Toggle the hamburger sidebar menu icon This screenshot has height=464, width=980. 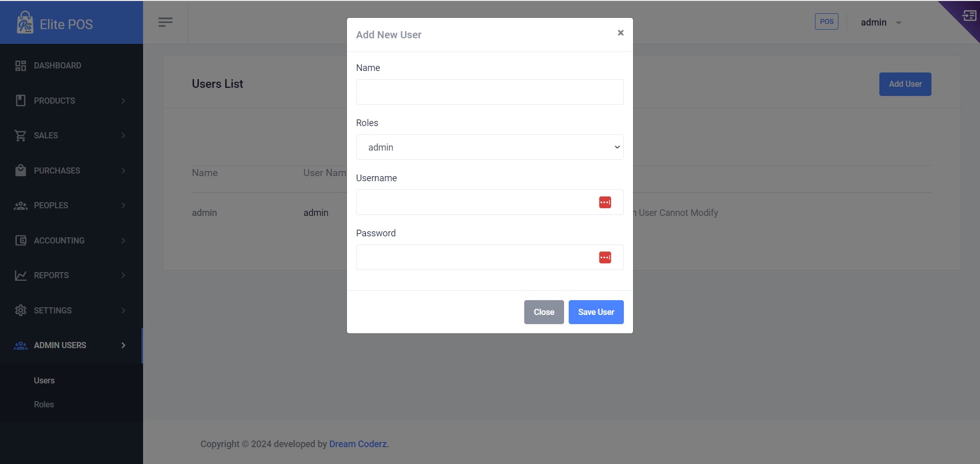pyautogui.click(x=166, y=22)
